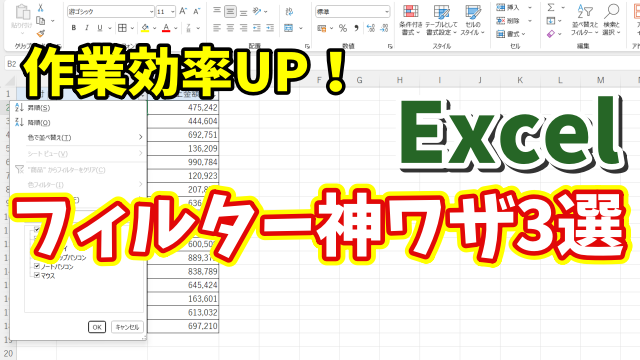Open 条件付き書式 conditional formatting
Image resolution: width=640 pixels, height=360 pixels.
411,20
